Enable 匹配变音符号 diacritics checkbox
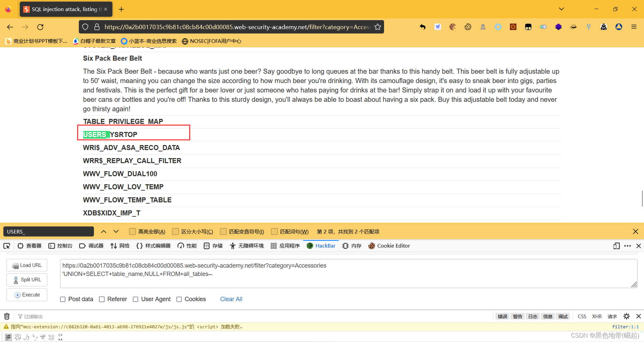 coord(223,232)
